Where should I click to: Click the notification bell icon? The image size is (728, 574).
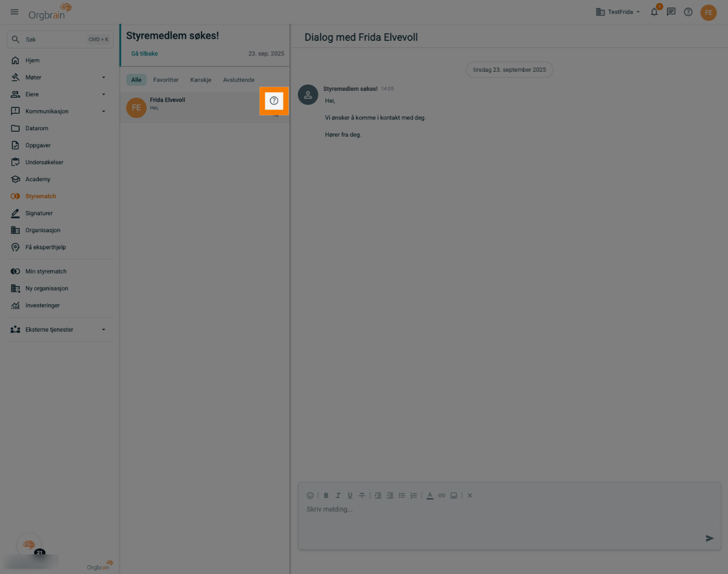coord(654,12)
